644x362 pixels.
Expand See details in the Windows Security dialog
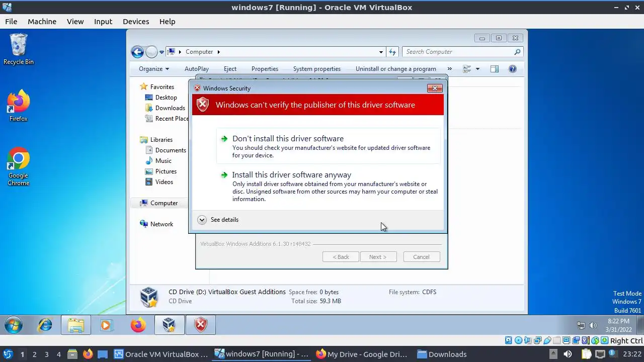(x=218, y=220)
